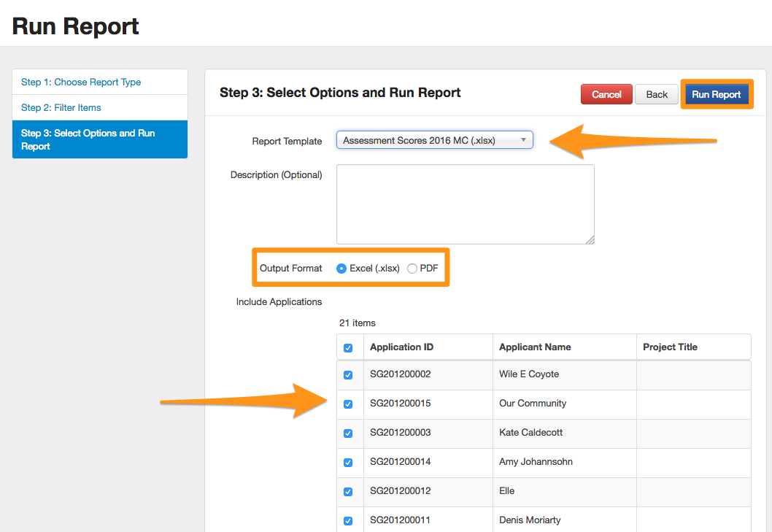The height and width of the screenshot is (532, 772).
Task: Open Step 1: Choose Report Type
Action: click(x=81, y=82)
